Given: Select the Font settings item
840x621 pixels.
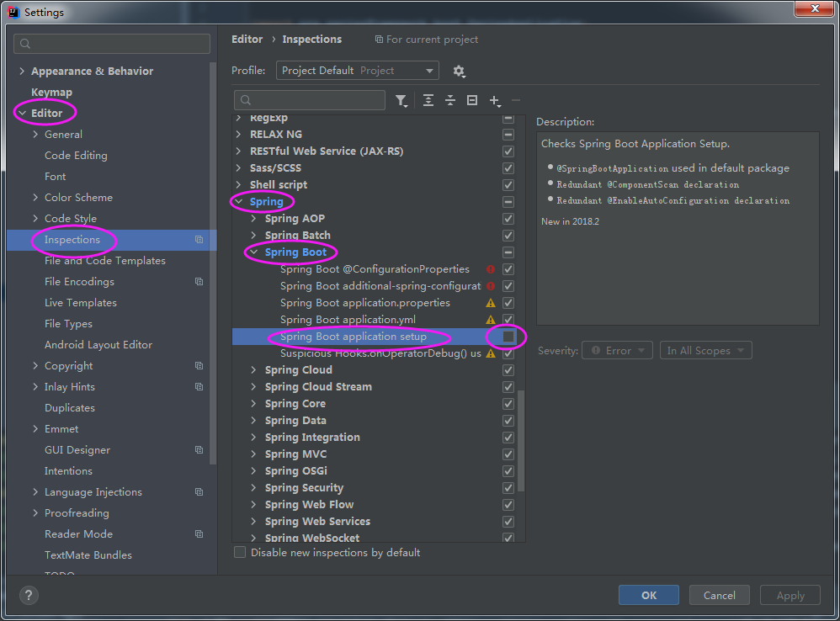Looking at the screenshot, I should pyautogui.click(x=56, y=176).
